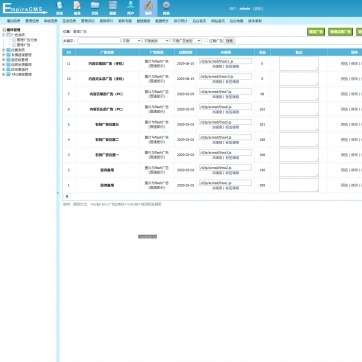Open 管理广告 in the tree

pos(23,45)
